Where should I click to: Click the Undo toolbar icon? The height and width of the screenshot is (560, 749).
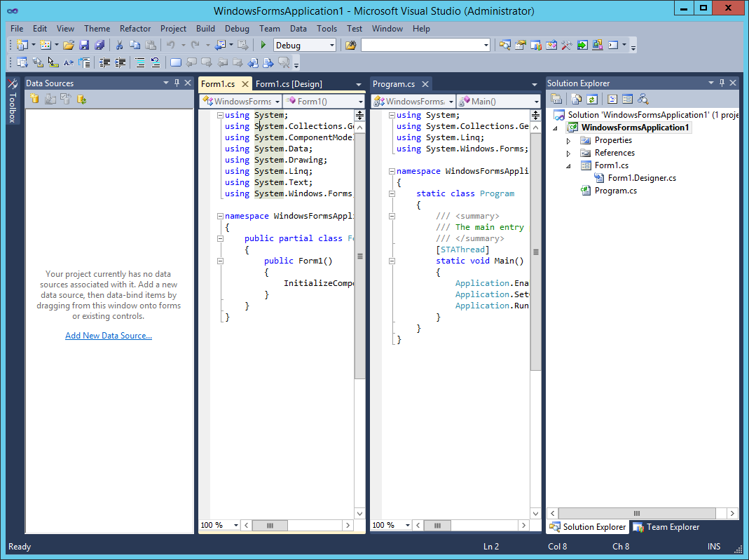(172, 44)
